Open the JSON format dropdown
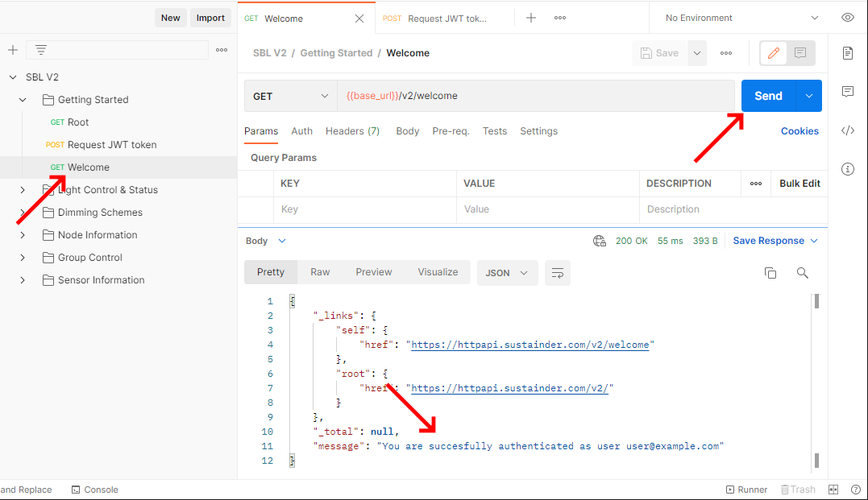The width and height of the screenshot is (868, 500). click(x=507, y=272)
